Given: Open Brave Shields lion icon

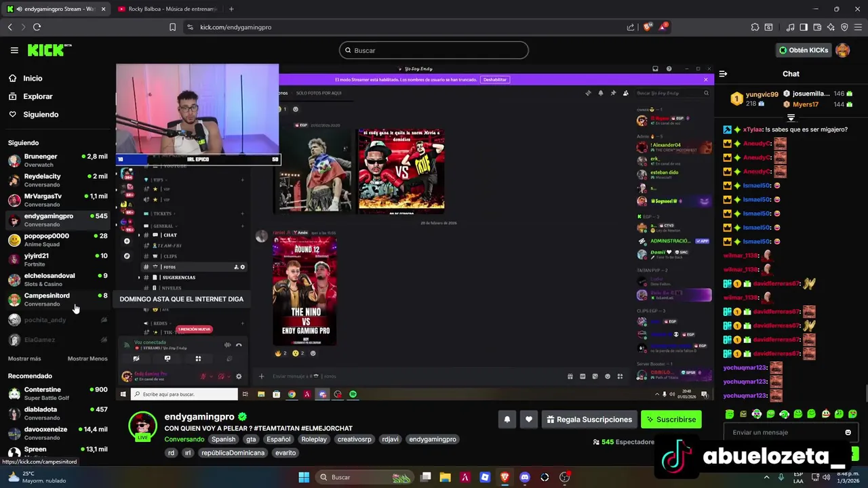Looking at the screenshot, I should (x=647, y=27).
